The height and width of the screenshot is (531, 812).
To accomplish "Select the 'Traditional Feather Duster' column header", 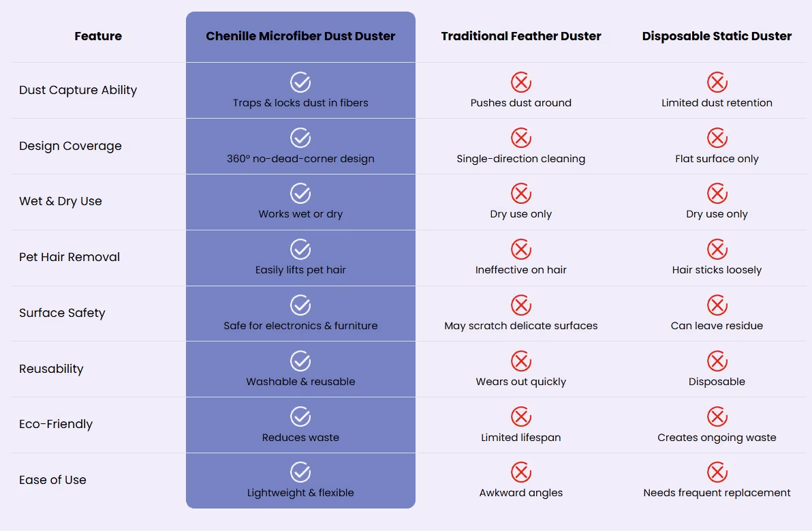I will tap(521, 36).
